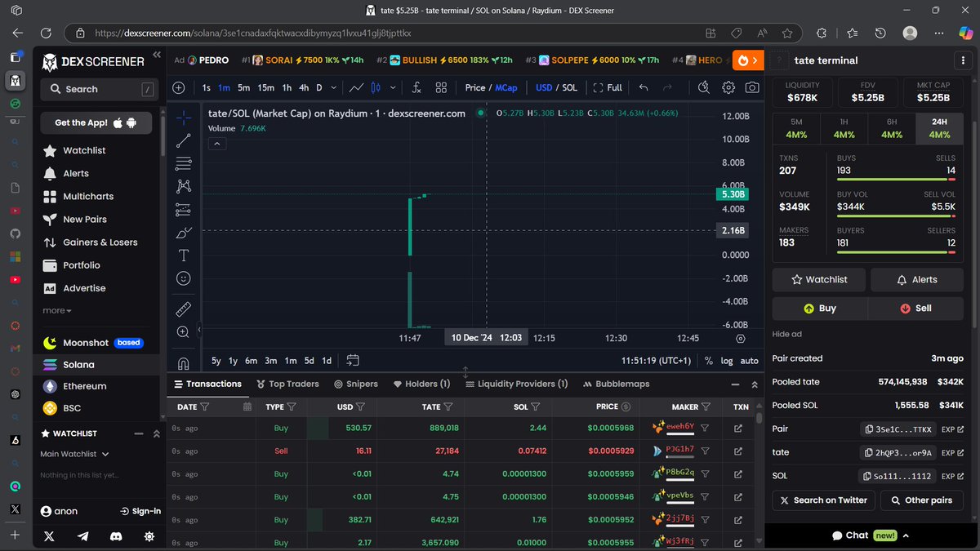Activate the zoom in tool
This screenshot has height=551, width=980.
tap(184, 332)
